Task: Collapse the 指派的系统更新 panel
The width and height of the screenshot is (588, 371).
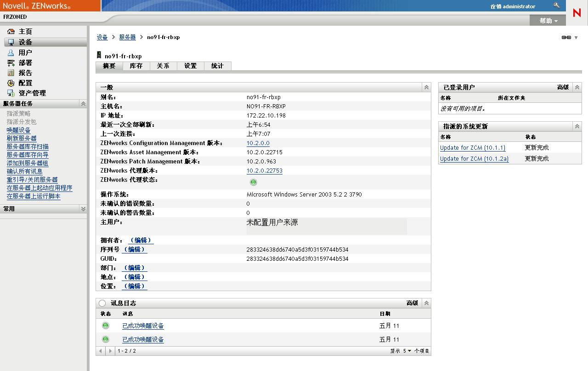Action: 577,126
